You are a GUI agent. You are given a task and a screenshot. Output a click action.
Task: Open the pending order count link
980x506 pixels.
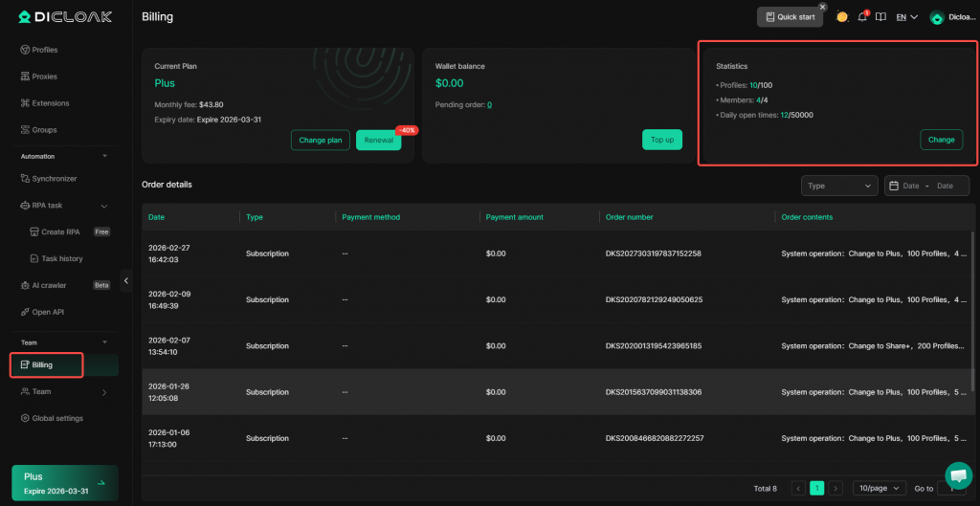coord(489,104)
